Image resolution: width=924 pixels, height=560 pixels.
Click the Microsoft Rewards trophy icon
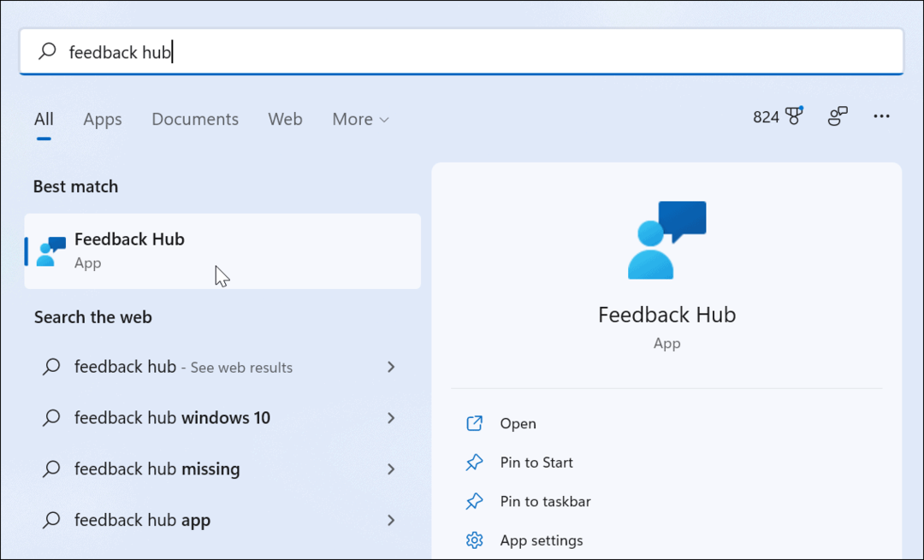coord(795,117)
